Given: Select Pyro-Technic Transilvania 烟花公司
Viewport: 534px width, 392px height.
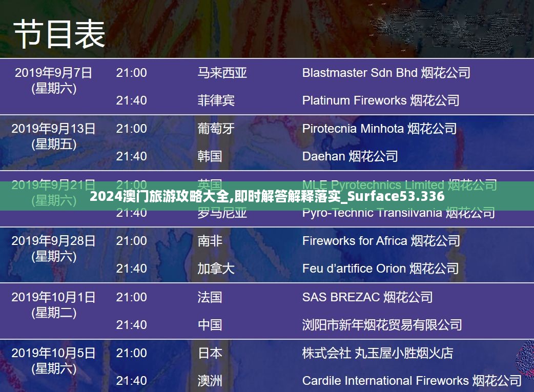Looking at the screenshot, I should (399, 213).
